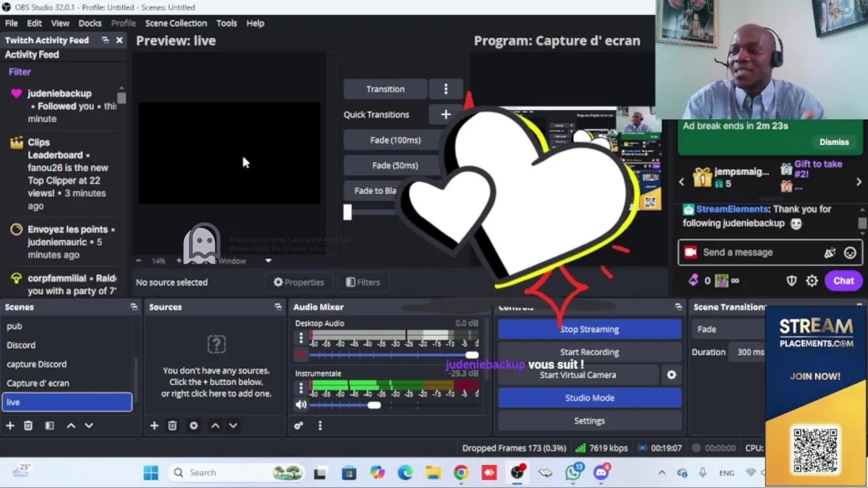868x488 pixels.
Task: Mute Instrumentale speaker toggle
Action: point(301,405)
